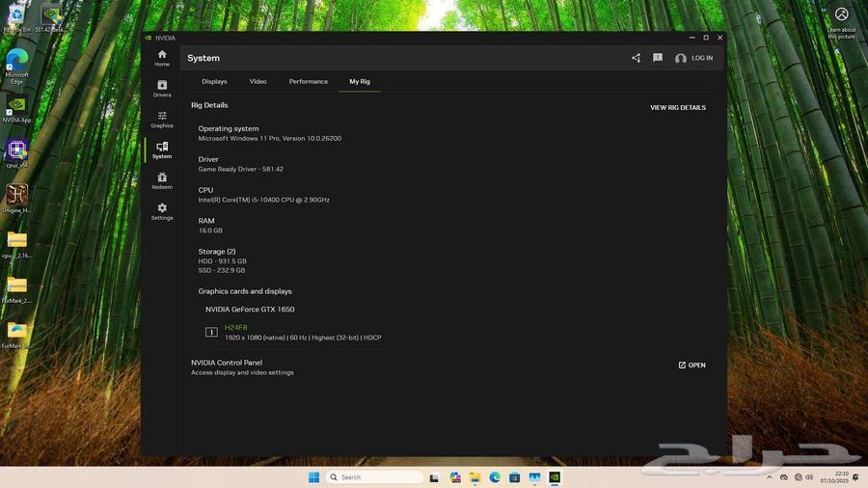Open NVIDIA App desktop shortcut
This screenshot has width=868, height=488.
pos(16,108)
